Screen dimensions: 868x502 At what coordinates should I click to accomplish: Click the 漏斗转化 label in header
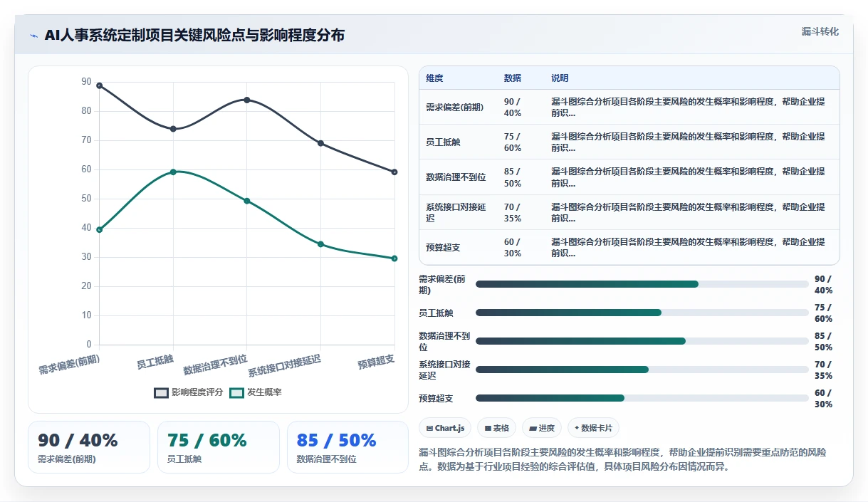pos(820,31)
